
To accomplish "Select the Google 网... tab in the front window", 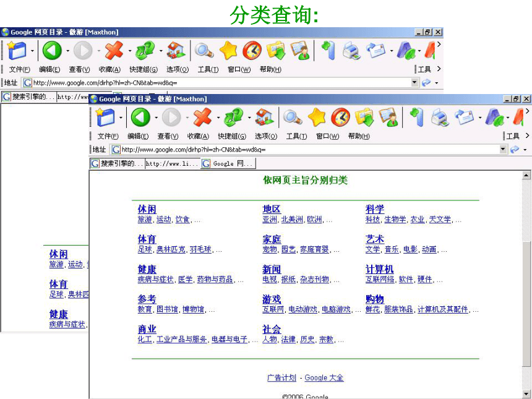I will (228, 163).
